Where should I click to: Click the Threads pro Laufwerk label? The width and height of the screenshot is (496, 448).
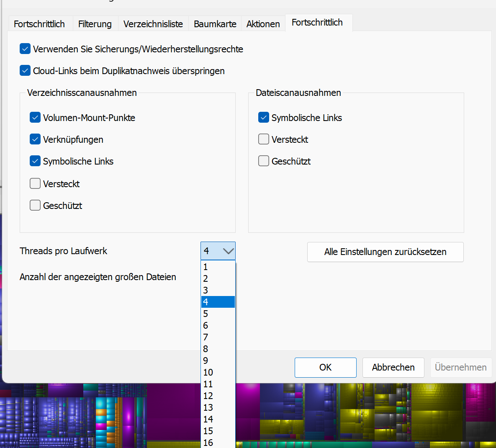click(63, 251)
